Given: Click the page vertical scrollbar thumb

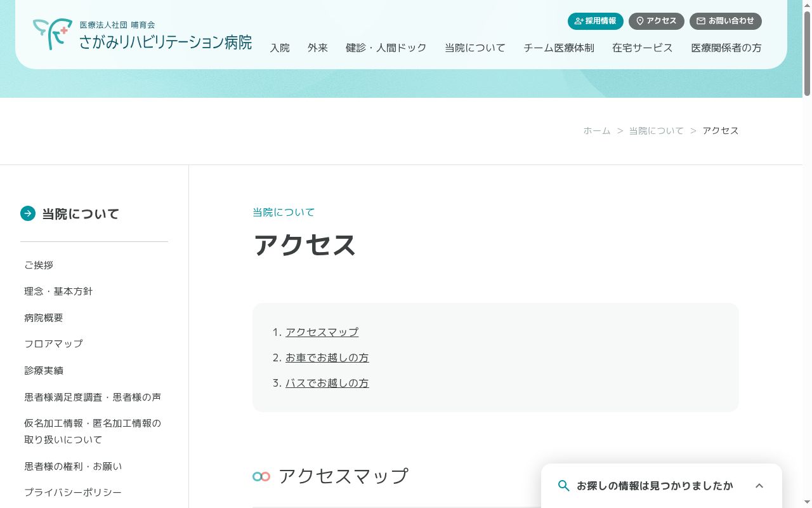Looking at the screenshot, I should (807, 53).
